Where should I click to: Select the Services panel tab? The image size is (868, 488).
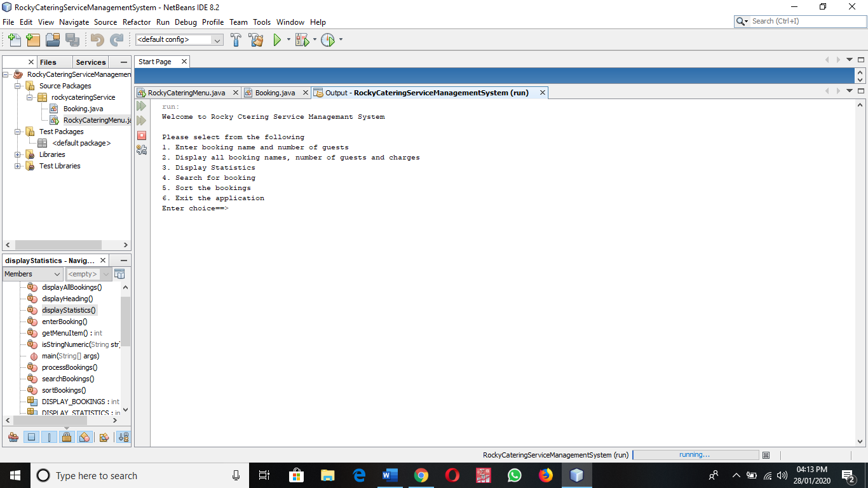[x=91, y=62]
